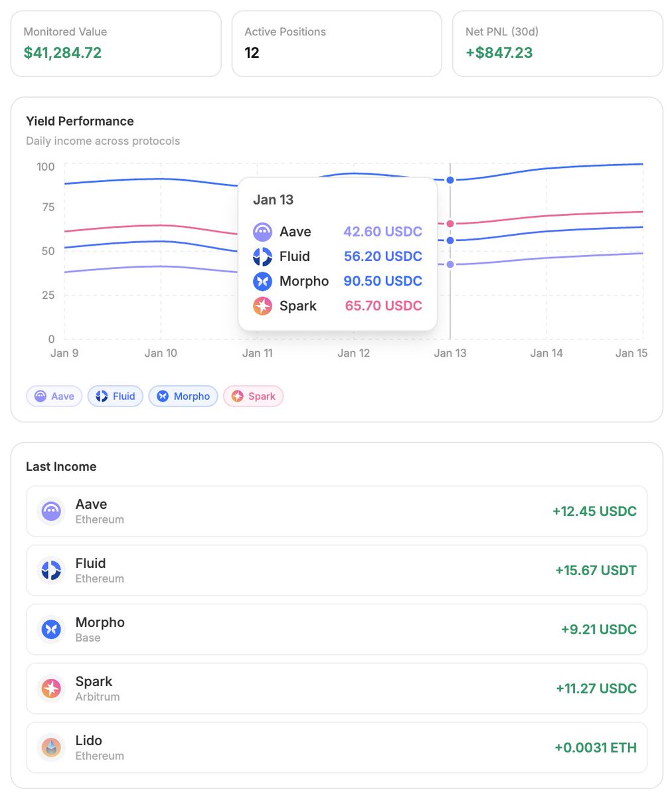672x797 pixels.
Task: Click the Last Income heading
Action: point(61,467)
